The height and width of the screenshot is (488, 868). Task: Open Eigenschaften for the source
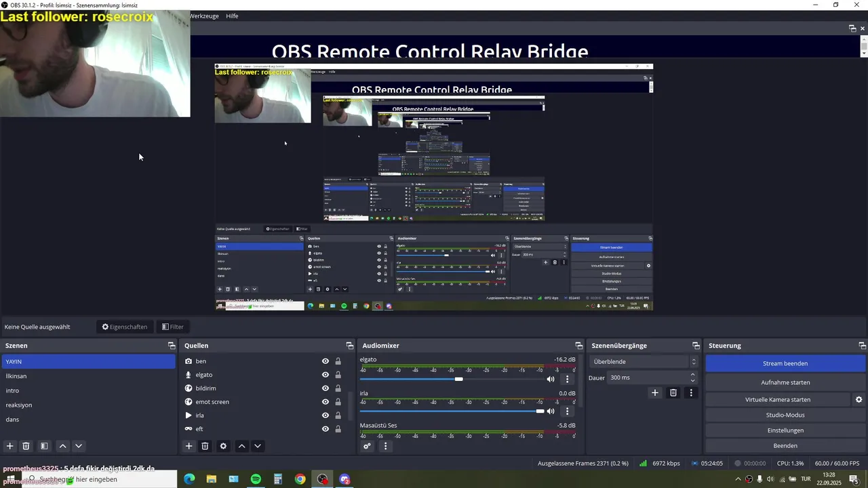click(x=125, y=327)
